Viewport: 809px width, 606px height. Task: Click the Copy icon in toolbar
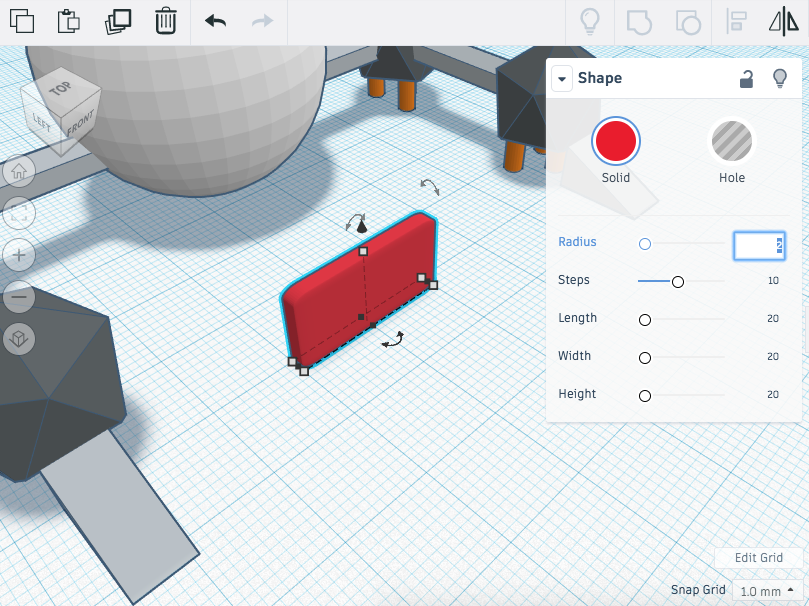22,22
